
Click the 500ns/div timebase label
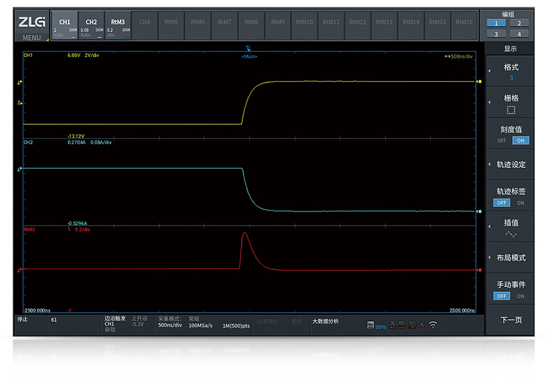pos(459,56)
